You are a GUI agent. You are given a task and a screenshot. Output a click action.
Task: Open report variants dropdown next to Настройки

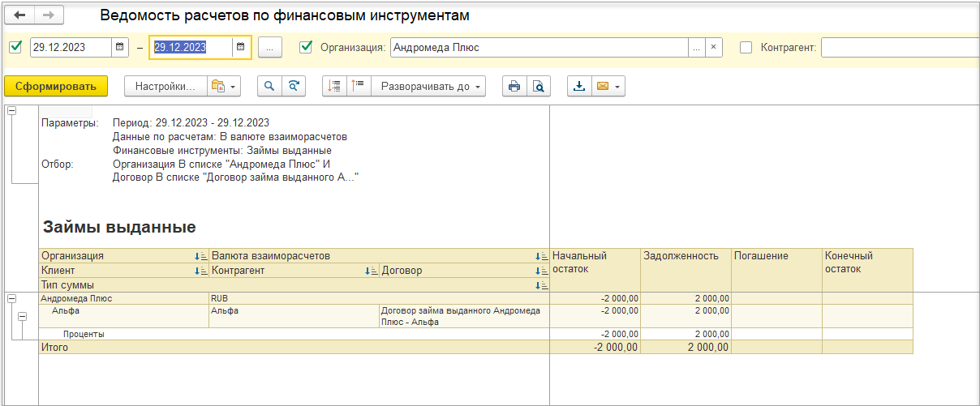[224, 86]
